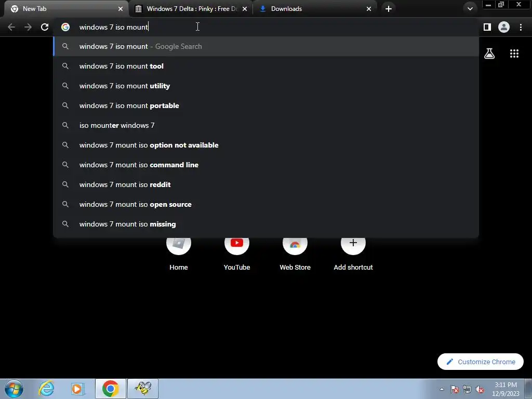
Task: Show hidden tray icons arrow
Action: coord(442,389)
